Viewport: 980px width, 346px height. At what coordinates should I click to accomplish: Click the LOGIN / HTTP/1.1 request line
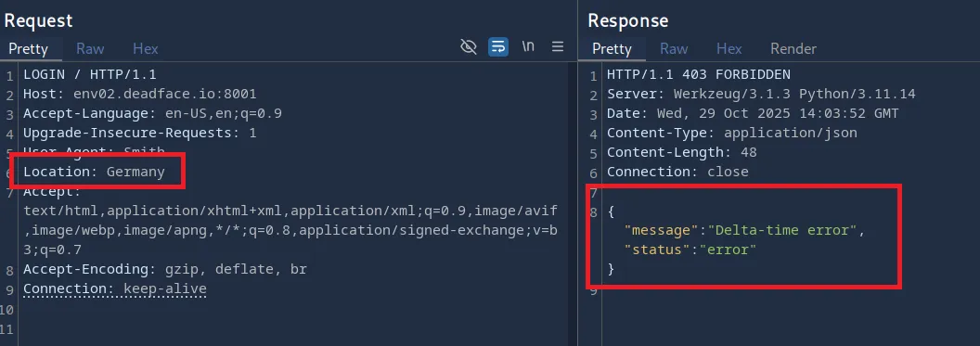[90, 75]
